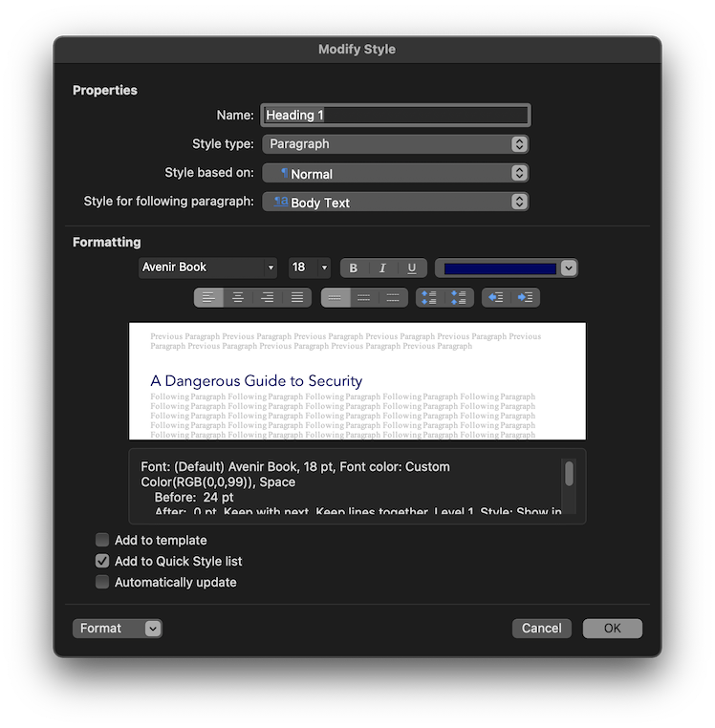Open the Style based on dropdown

pyautogui.click(x=395, y=174)
